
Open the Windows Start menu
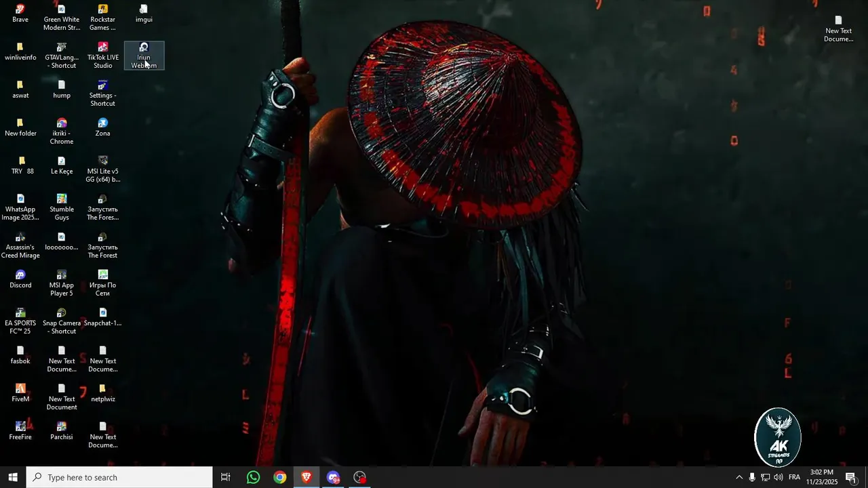point(13,477)
